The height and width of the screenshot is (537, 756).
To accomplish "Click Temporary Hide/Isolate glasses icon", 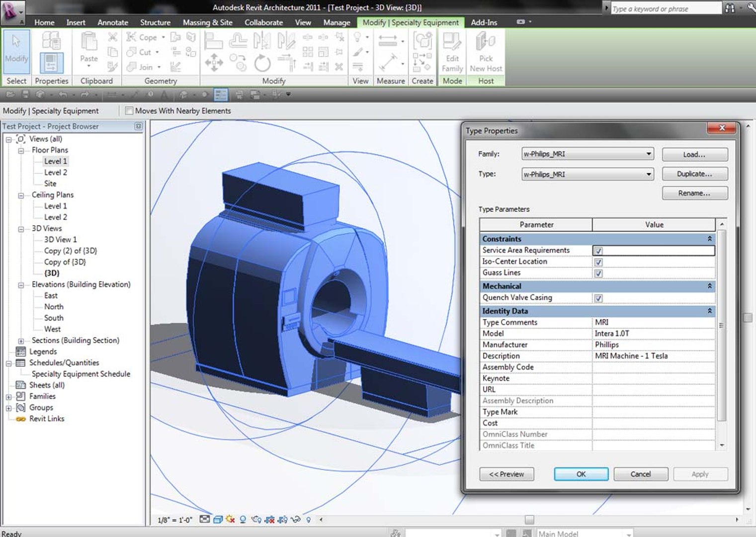I will point(296,520).
